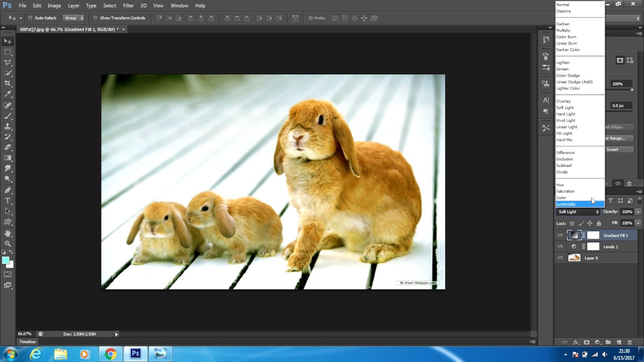The width and height of the screenshot is (644, 362).
Task: Select the Eraser tool
Action: pos(8,148)
